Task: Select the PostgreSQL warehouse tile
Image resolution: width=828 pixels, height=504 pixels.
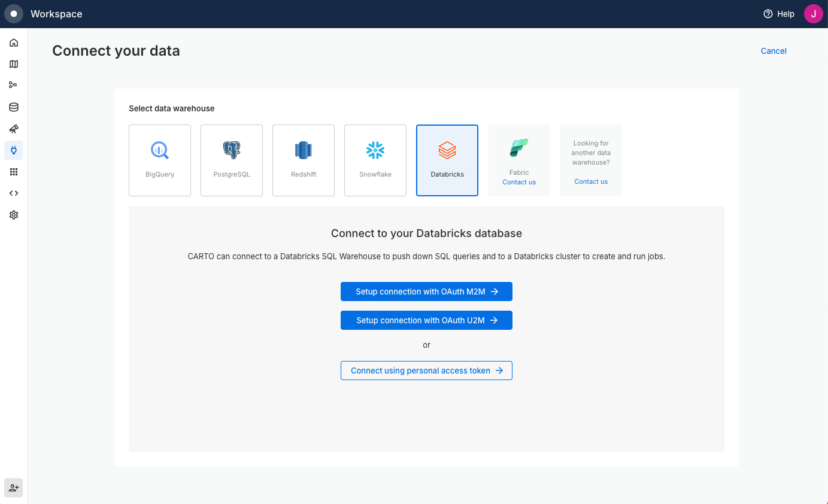Action: [231, 160]
